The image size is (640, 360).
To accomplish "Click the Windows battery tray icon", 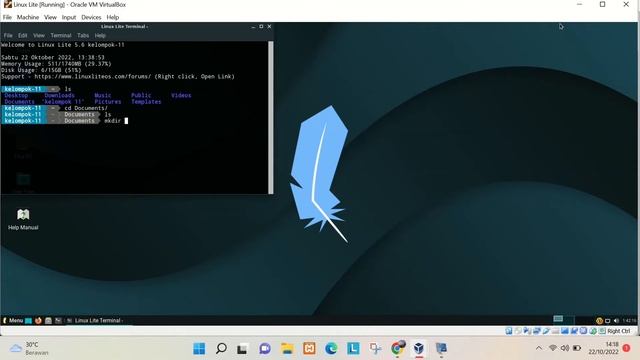I will click(x=577, y=348).
